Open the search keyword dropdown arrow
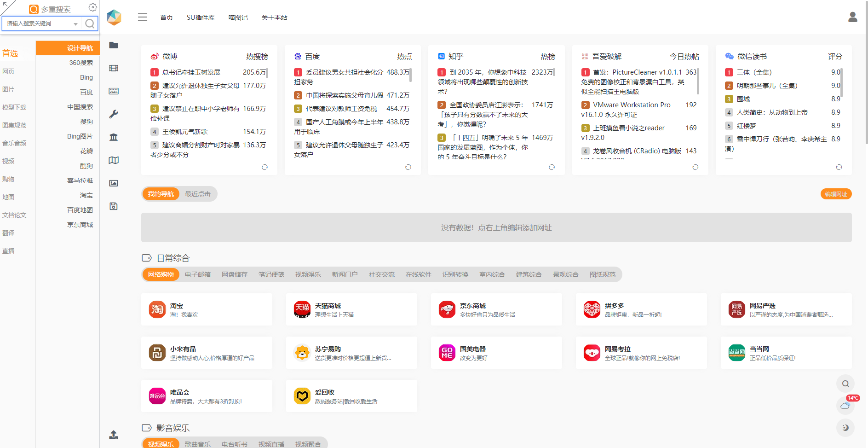868x448 pixels. click(x=75, y=24)
